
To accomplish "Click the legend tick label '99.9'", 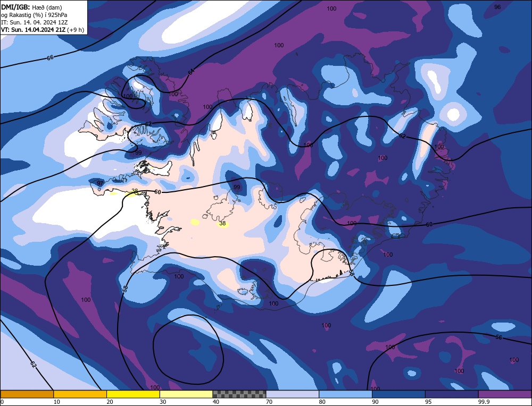I will (x=483, y=402).
